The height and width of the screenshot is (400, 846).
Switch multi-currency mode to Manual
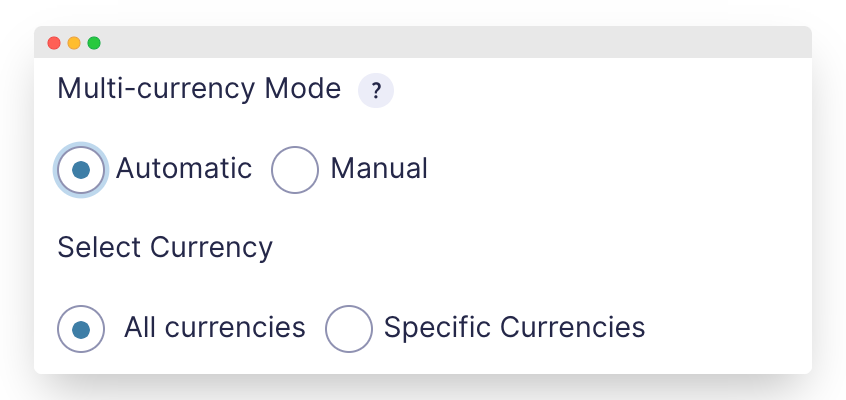tap(295, 170)
